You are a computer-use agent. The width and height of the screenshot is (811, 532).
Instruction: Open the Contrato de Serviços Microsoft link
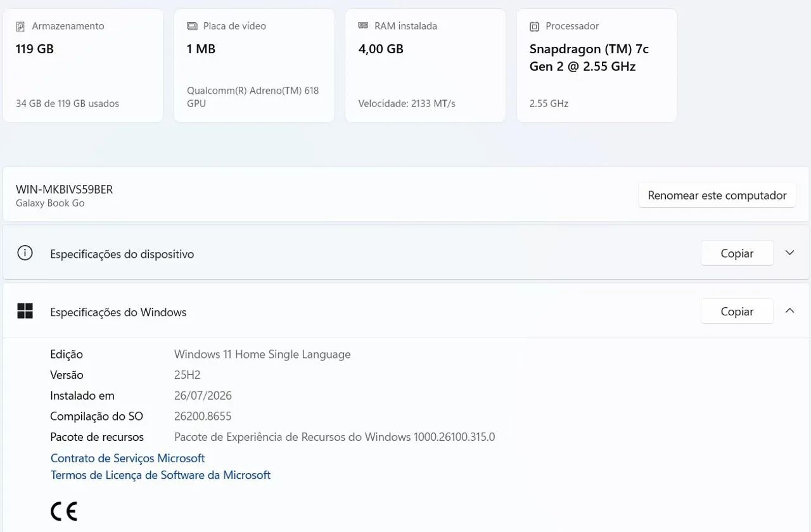[127, 458]
